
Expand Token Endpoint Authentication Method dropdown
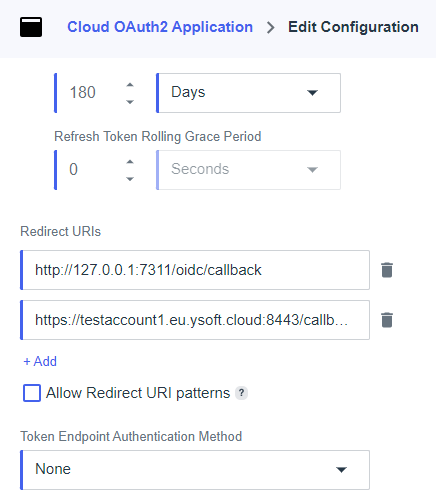coord(195,470)
